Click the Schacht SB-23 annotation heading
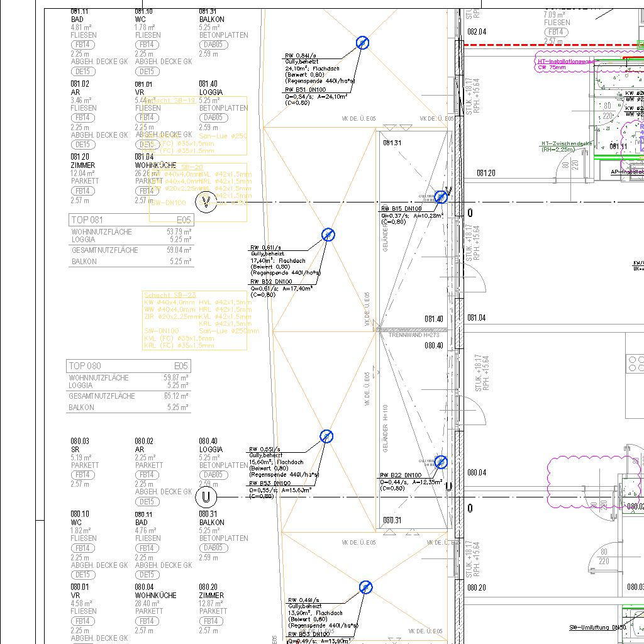 pyautogui.click(x=170, y=295)
